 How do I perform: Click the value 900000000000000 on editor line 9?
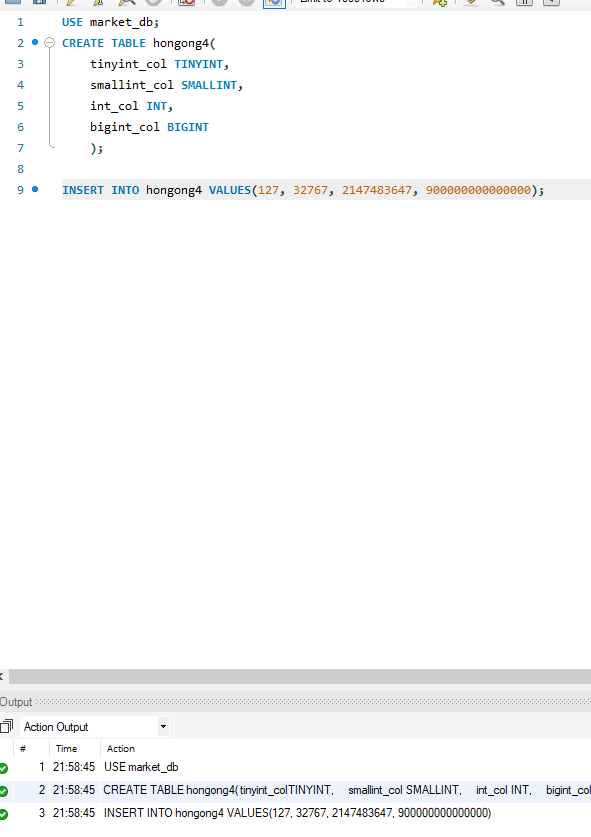[x=478, y=190]
